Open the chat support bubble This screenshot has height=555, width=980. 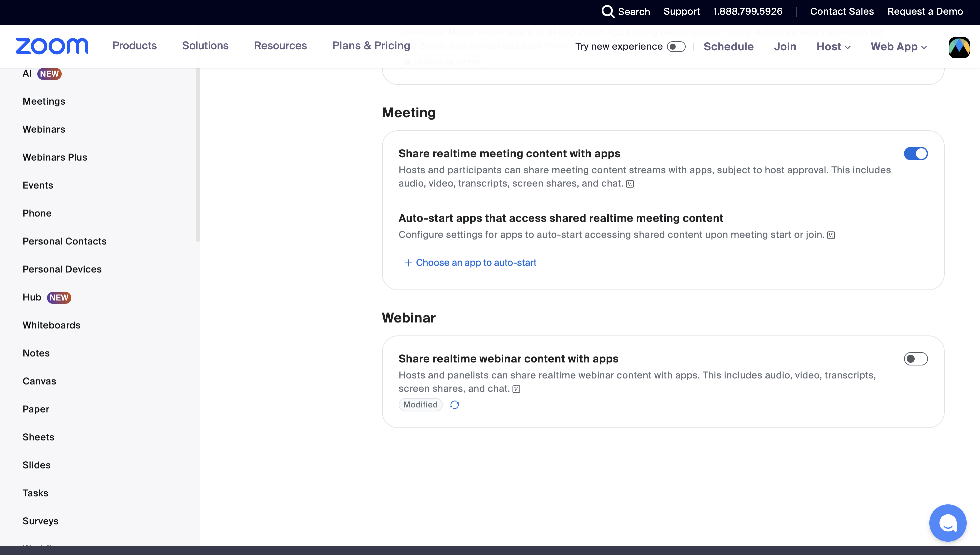[x=948, y=523]
